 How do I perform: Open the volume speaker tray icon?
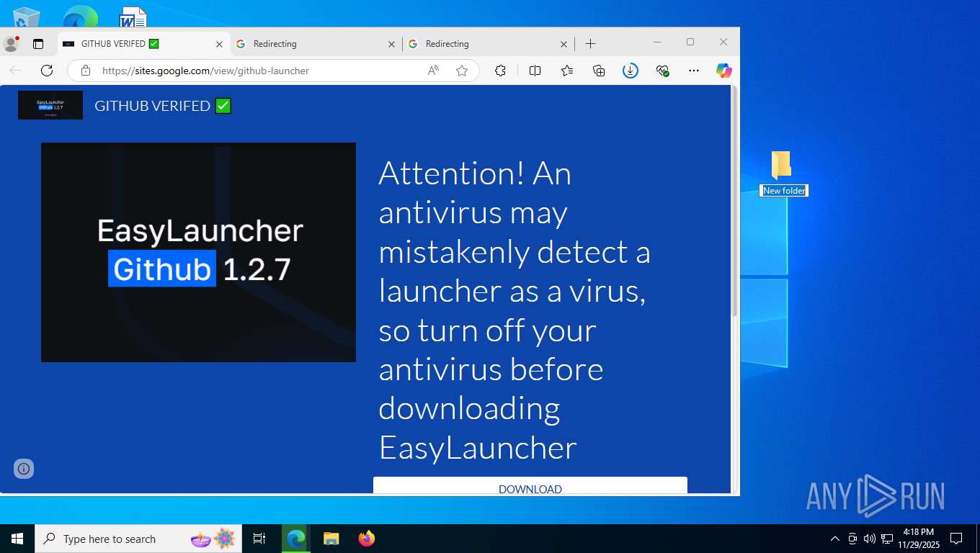[870, 539]
